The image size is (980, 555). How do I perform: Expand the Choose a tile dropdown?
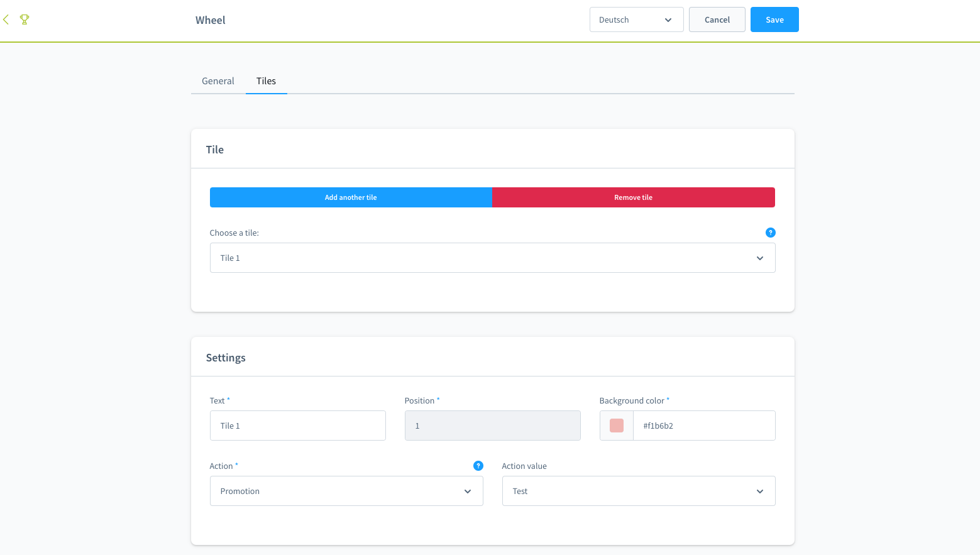[x=492, y=258]
